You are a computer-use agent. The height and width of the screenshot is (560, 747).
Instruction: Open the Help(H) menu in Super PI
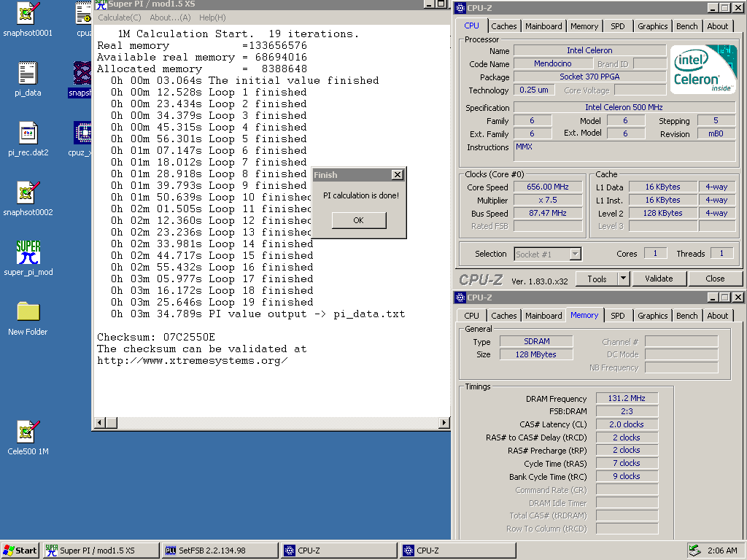click(212, 17)
